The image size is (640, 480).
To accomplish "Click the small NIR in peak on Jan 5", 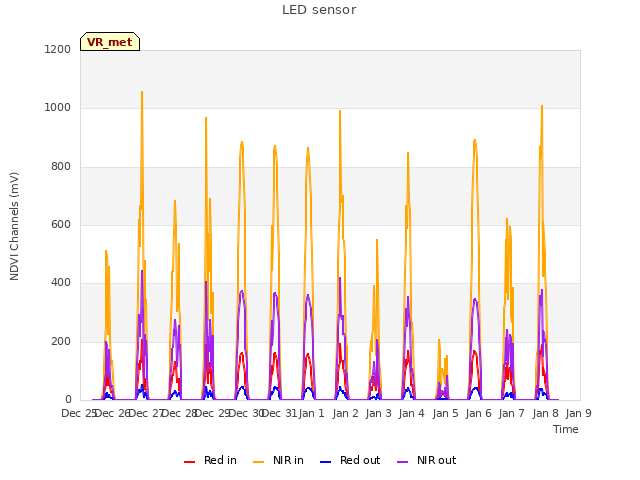I will (439, 340).
